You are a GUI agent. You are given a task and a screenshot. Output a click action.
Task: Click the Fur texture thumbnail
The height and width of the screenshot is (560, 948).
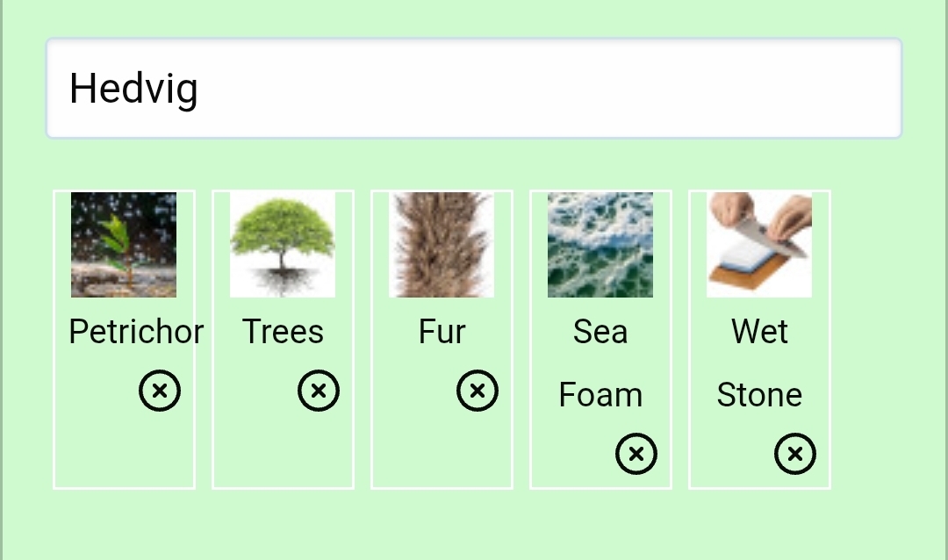coord(442,245)
